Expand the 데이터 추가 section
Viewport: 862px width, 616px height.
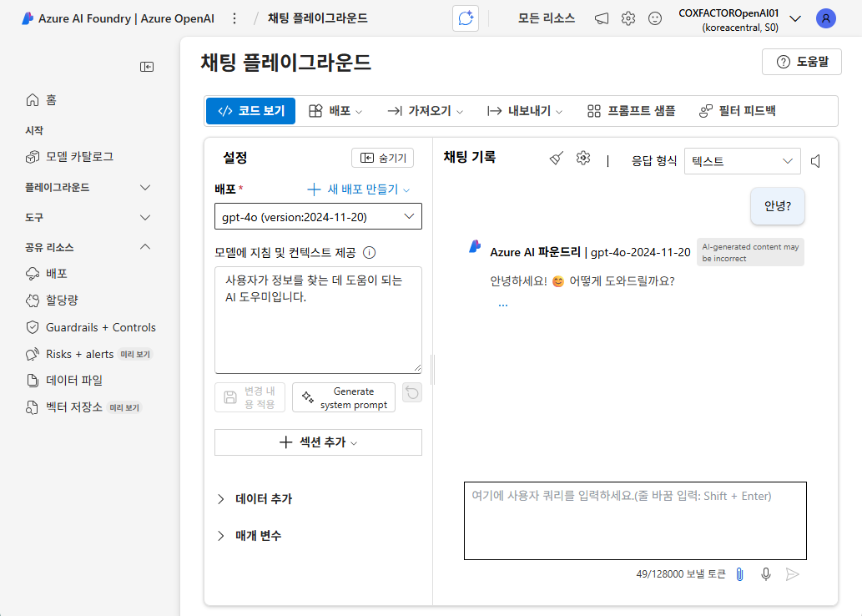click(x=255, y=499)
